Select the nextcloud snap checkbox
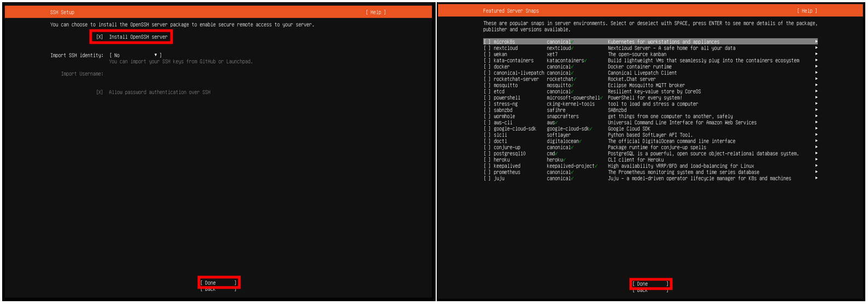The width and height of the screenshot is (868, 305). pos(486,48)
